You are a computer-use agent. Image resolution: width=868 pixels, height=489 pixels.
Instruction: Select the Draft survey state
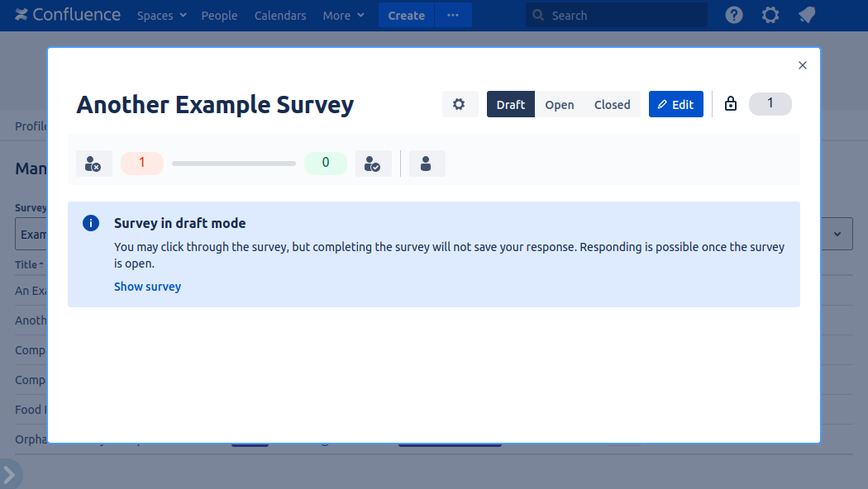coord(510,104)
